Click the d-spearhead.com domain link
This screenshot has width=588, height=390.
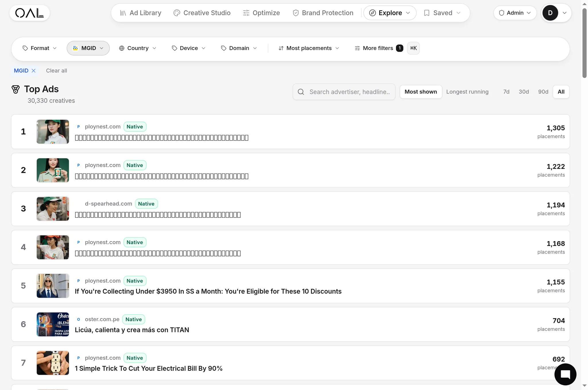[x=109, y=204]
